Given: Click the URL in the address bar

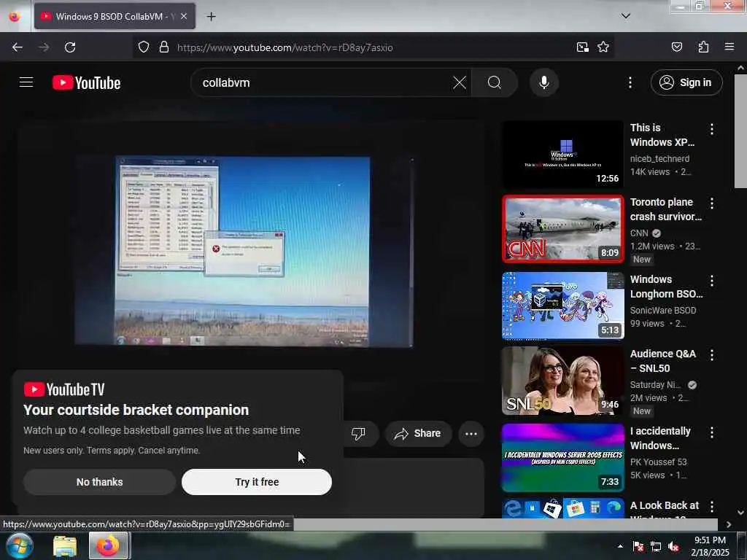Looking at the screenshot, I should [285, 47].
